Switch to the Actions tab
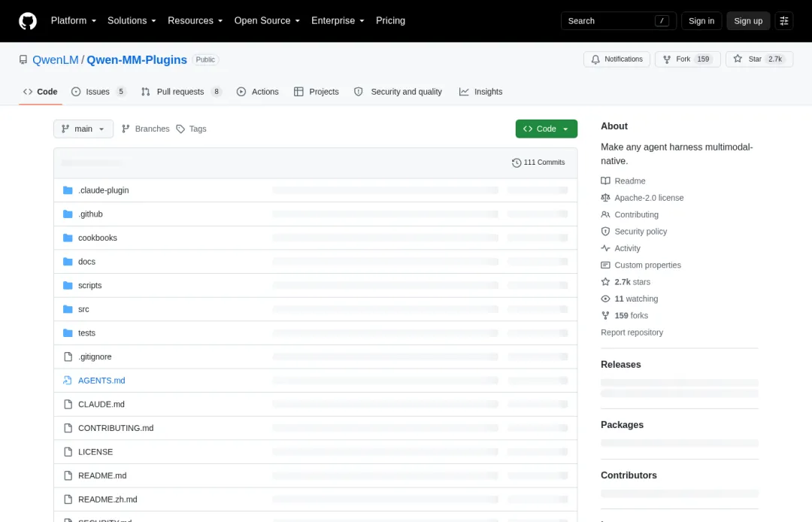Image resolution: width=812 pixels, height=522 pixels. (x=258, y=92)
